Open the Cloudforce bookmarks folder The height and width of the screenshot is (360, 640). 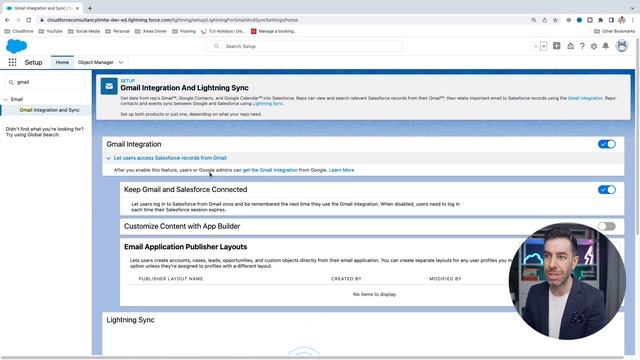pos(19,31)
